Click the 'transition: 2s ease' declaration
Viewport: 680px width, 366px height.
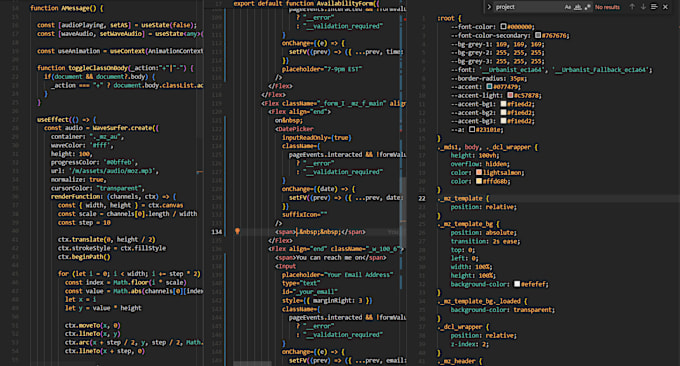click(485, 241)
